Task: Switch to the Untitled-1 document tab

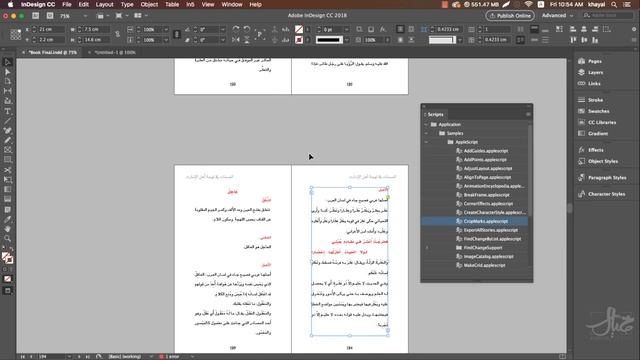Action: point(115,53)
